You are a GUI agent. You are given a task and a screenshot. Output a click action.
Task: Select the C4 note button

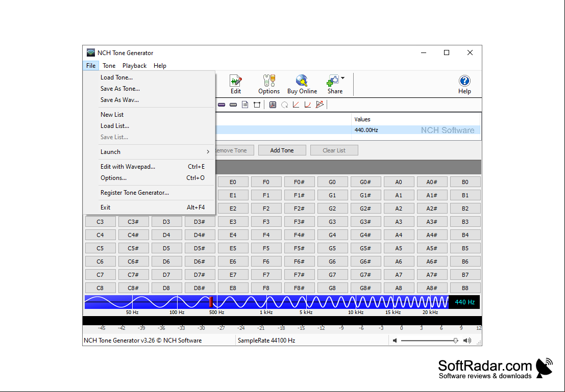coord(100,235)
